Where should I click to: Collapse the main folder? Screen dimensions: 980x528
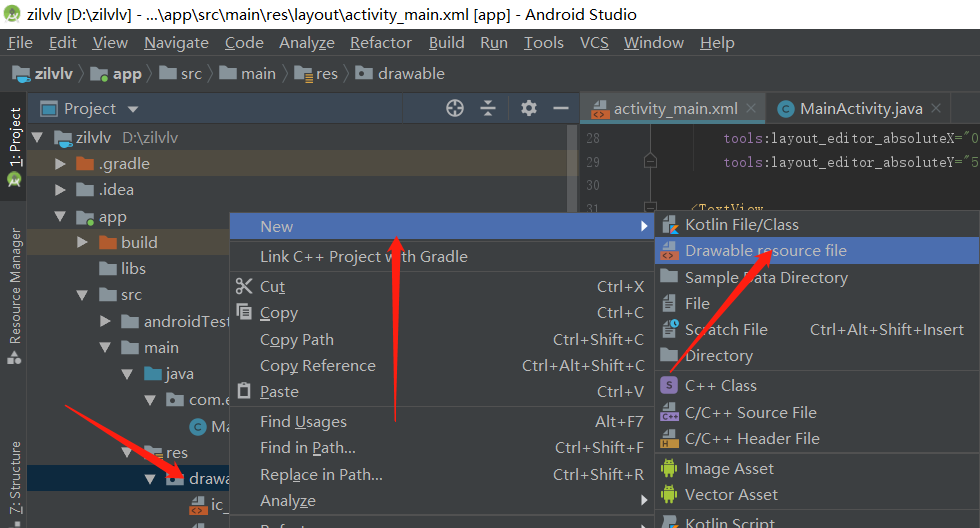click(x=105, y=347)
